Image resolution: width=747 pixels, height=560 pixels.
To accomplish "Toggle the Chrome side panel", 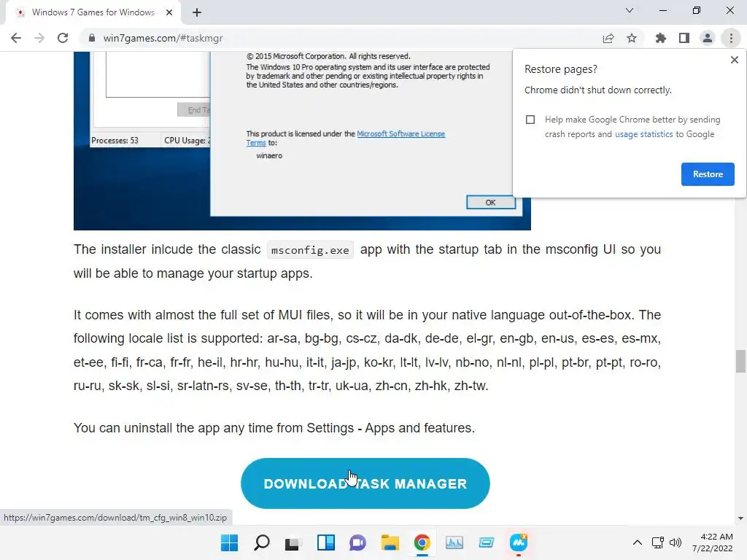I will click(x=684, y=38).
